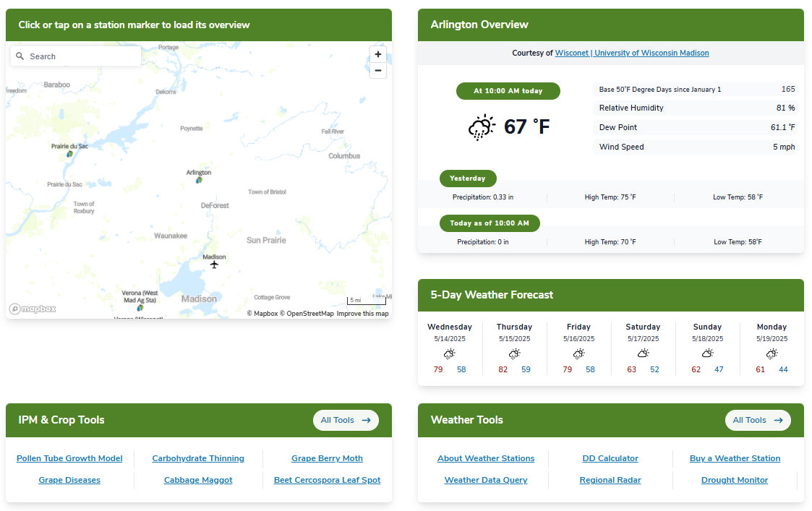Click the Mapbox logo on the map
The image size is (812, 511).
pos(33,309)
